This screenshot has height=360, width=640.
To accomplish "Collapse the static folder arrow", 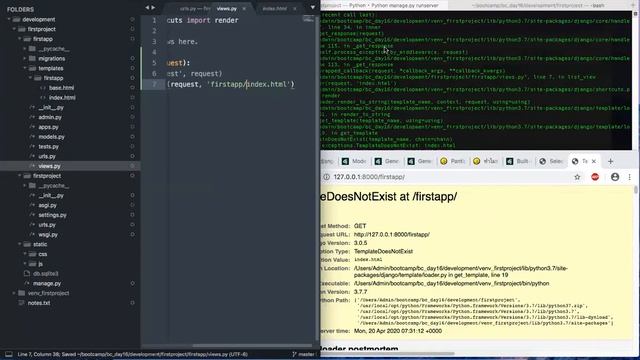I will tap(20, 244).
